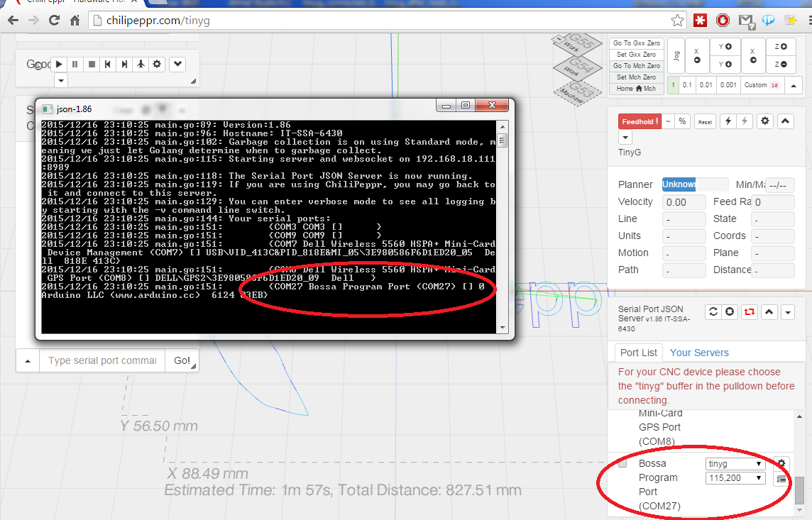Click the vertical Jog button
The image size is (812, 520).
click(676, 56)
